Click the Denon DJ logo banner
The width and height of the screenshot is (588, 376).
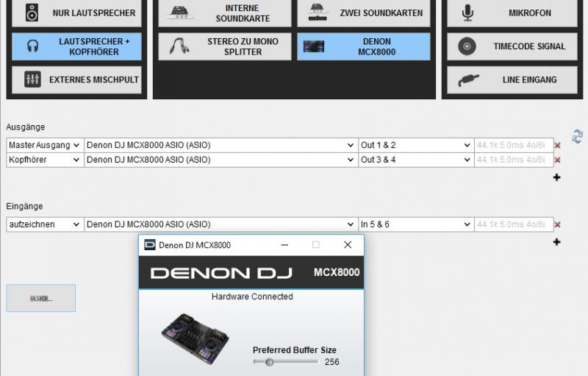tap(251, 272)
